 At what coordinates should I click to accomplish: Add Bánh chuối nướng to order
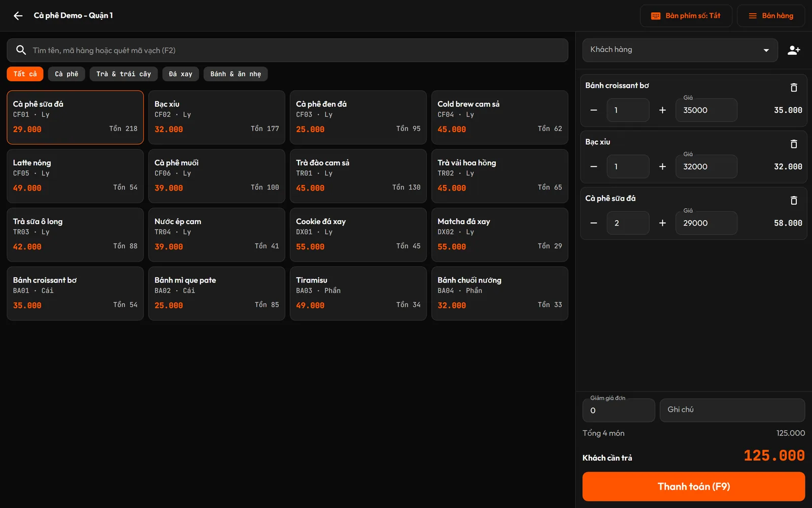point(500,294)
